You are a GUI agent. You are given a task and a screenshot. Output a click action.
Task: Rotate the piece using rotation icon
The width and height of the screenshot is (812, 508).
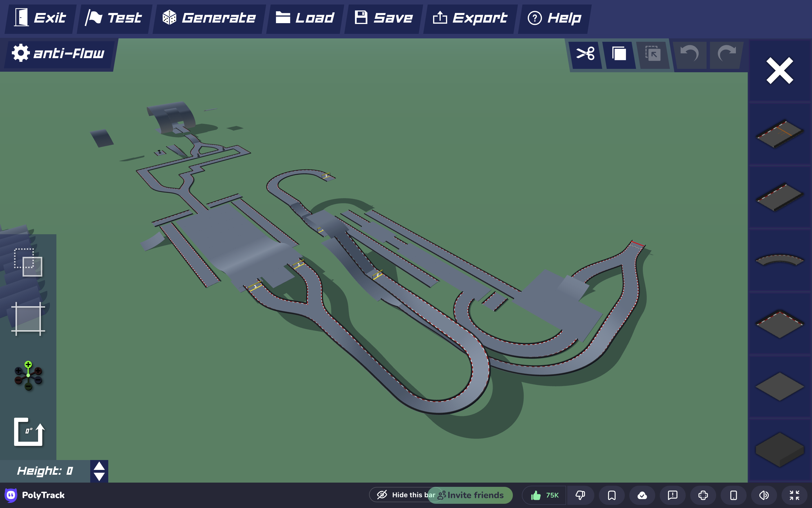(x=29, y=432)
